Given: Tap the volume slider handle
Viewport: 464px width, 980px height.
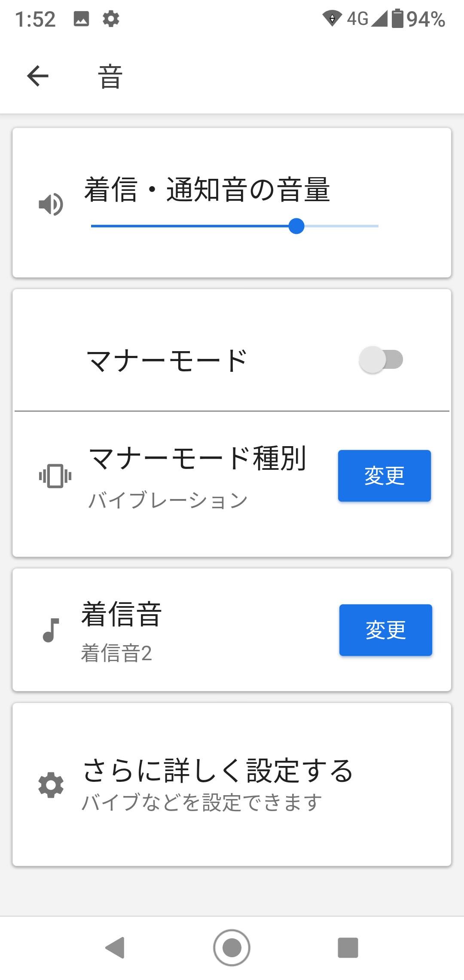Looking at the screenshot, I should point(296,226).
